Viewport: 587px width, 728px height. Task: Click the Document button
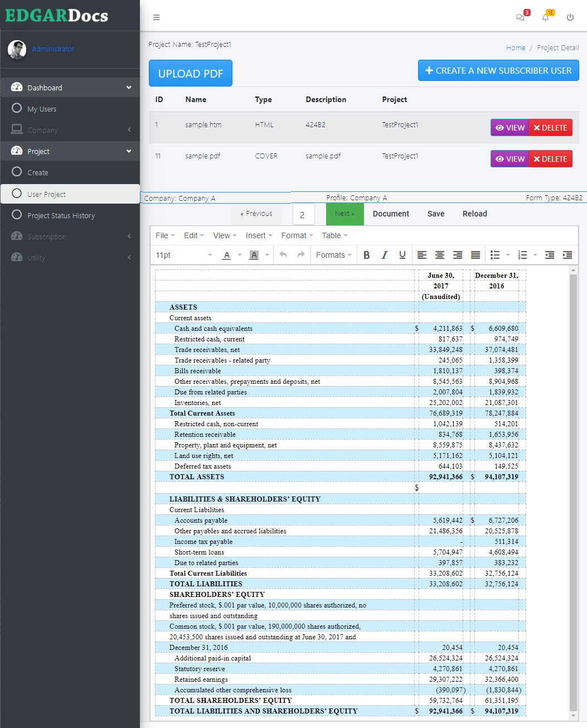pyautogui.click(x=391, y=214)
